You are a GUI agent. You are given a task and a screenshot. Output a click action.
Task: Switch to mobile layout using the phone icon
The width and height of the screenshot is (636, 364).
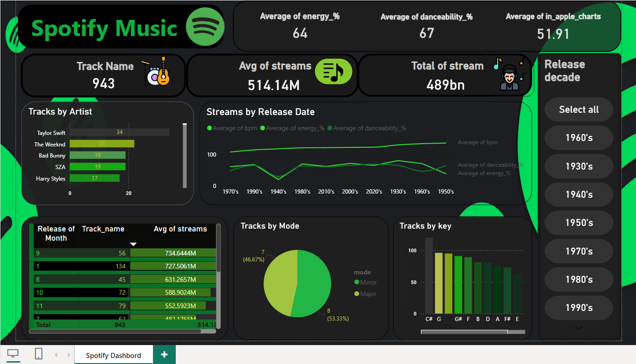(x=38, y=353)
